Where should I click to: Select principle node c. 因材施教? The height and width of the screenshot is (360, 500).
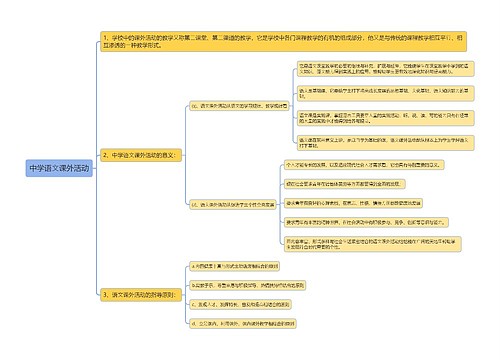[x=240, y=304]
